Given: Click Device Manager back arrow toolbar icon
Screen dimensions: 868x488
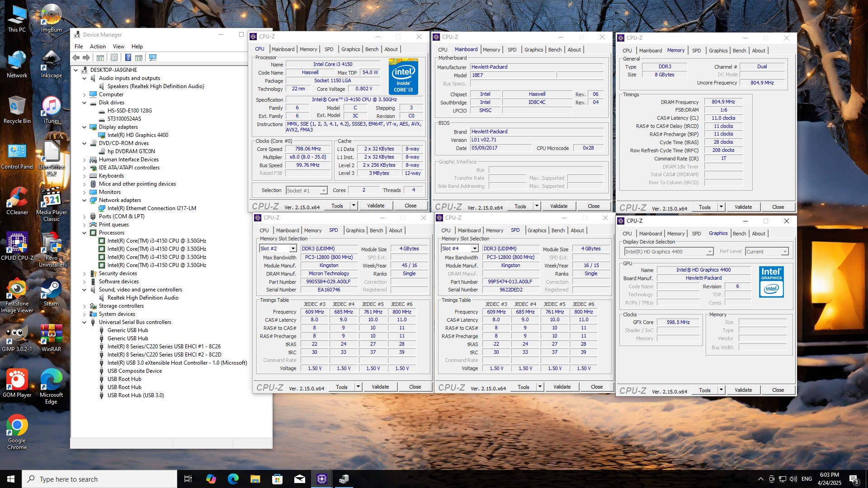Looking at the screenshot, I should (x=76, y=57).
